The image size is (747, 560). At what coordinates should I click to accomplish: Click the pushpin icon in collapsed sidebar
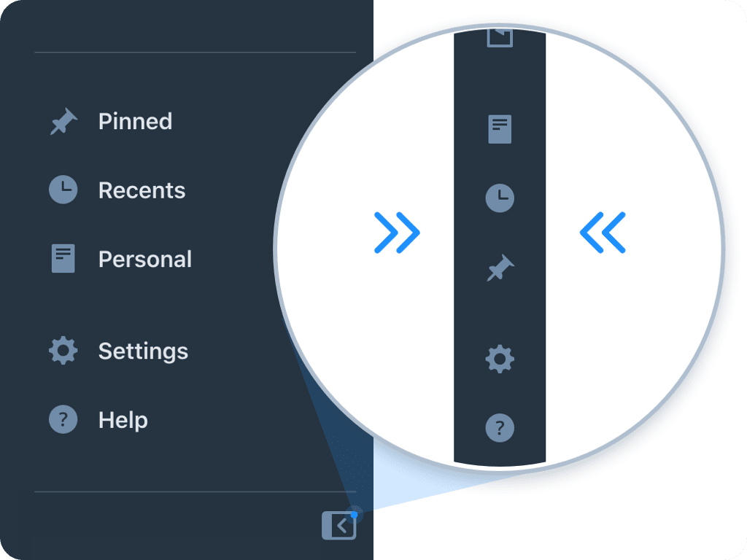pyautogui.click(x=500, y=267)
